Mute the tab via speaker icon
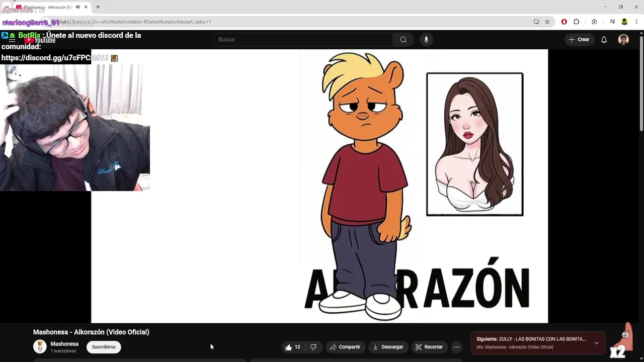This screenshot has height=362, width=644. point(77,7)
